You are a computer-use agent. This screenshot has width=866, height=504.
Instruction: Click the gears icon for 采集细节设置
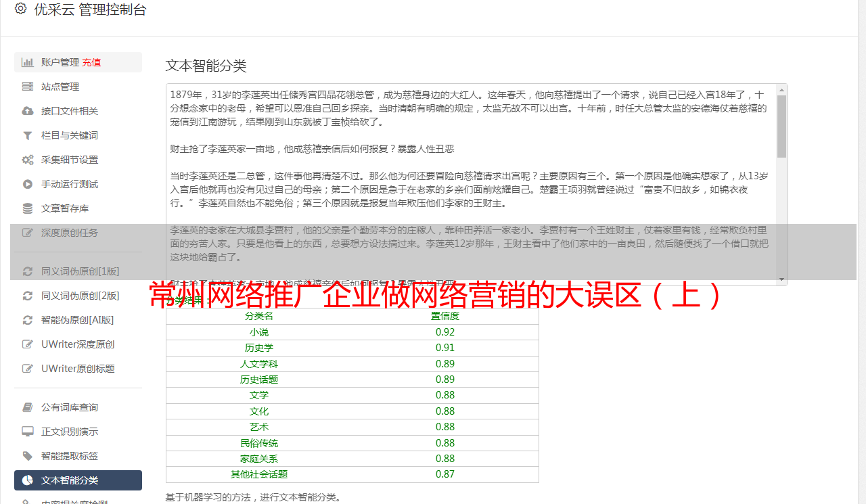pos(28,160)
